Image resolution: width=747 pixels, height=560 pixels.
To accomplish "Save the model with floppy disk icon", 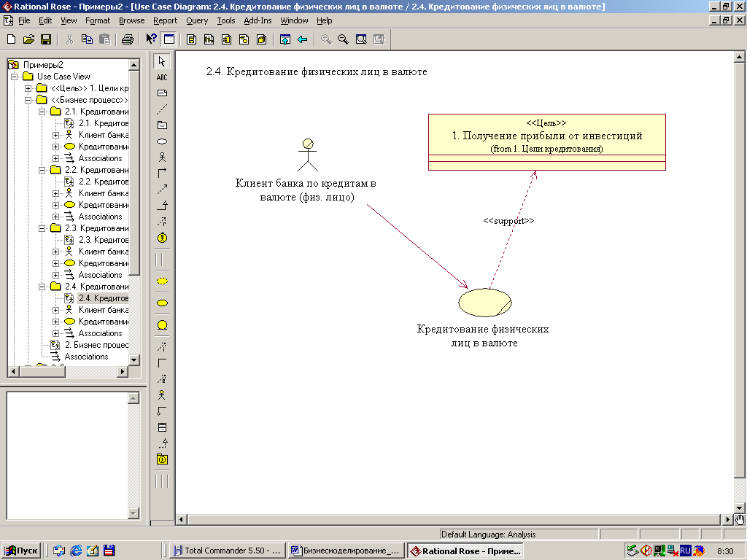I will 46,39.
